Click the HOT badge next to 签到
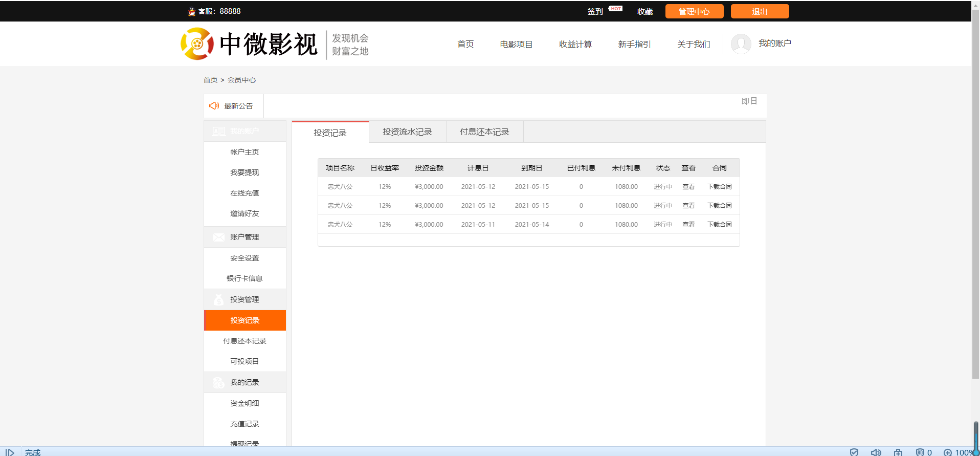This screenshot has width=980, height=456. [x=616, y=9]
